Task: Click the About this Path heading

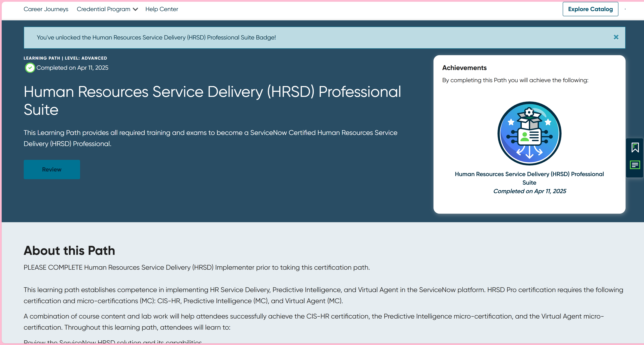Action: point(69,251)
